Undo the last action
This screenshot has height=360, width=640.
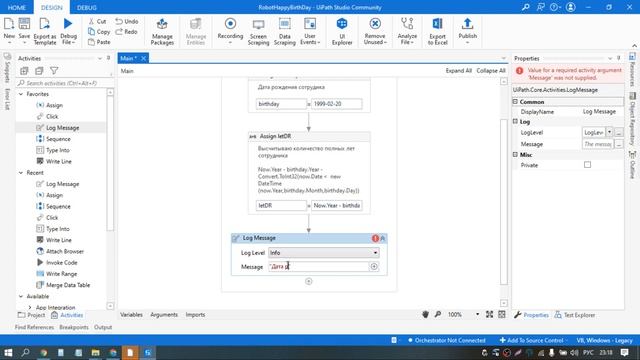click(x=127, y=21)
